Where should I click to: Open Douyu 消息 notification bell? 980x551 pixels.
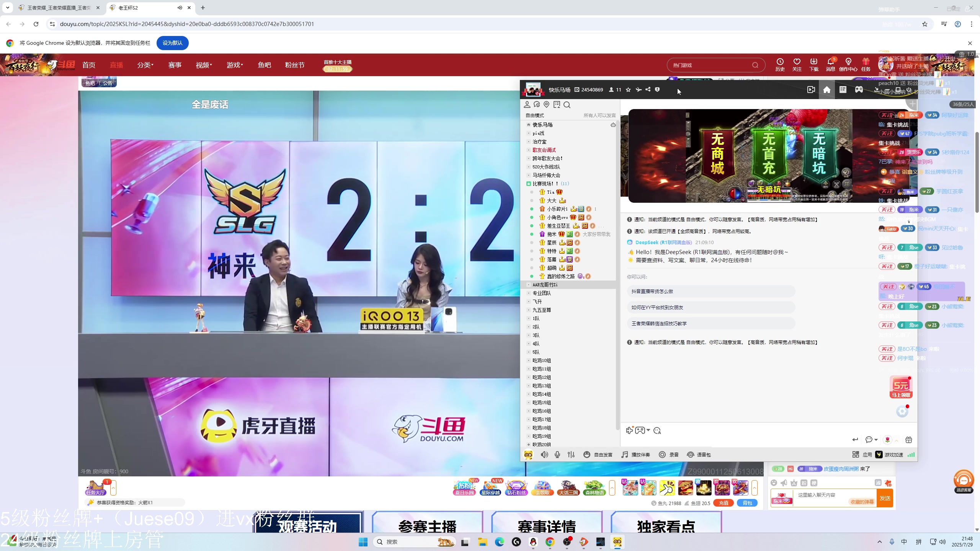(x=830, y=64)
